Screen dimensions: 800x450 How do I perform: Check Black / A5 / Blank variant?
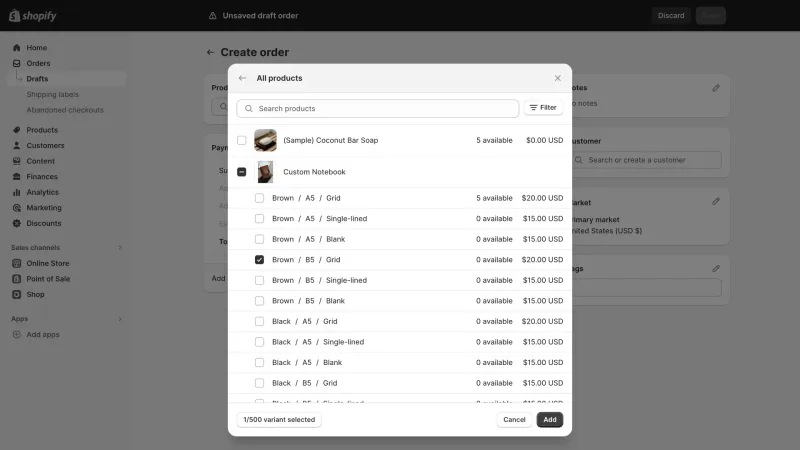click(260, 363)
